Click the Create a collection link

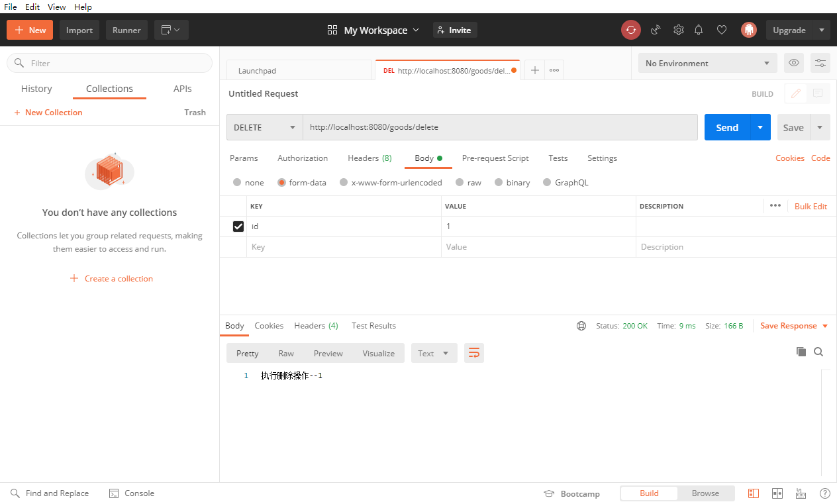[111, 279]
